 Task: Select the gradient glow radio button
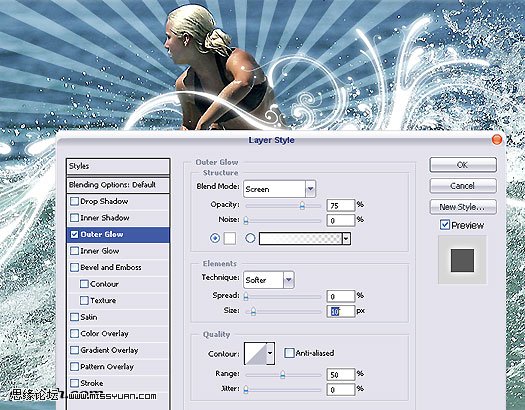(250, 238)
